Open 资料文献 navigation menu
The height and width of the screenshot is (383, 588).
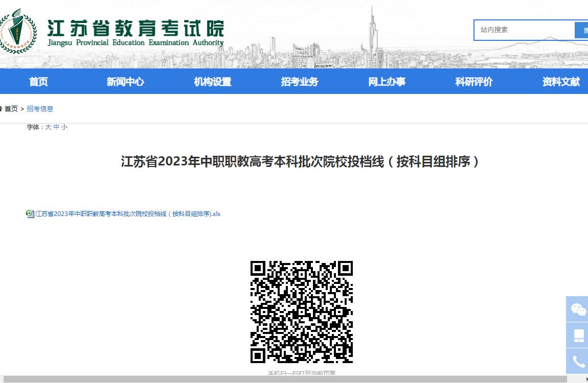pos(561,82)
